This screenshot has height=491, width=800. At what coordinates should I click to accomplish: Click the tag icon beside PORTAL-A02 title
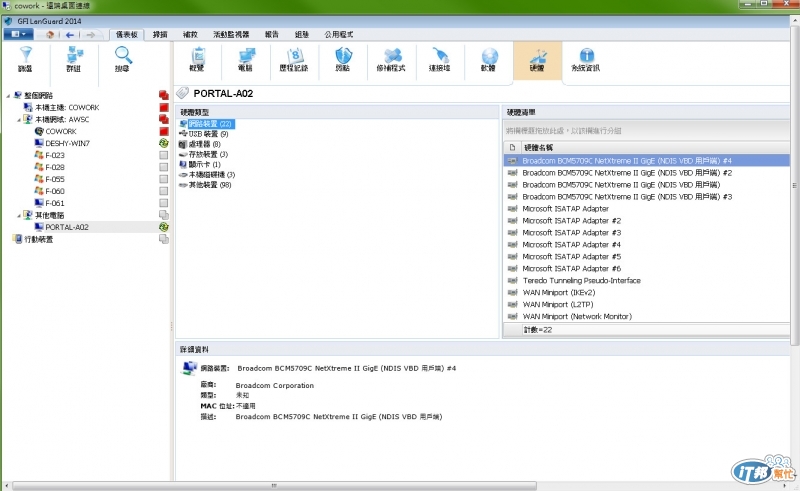point(182,93)
